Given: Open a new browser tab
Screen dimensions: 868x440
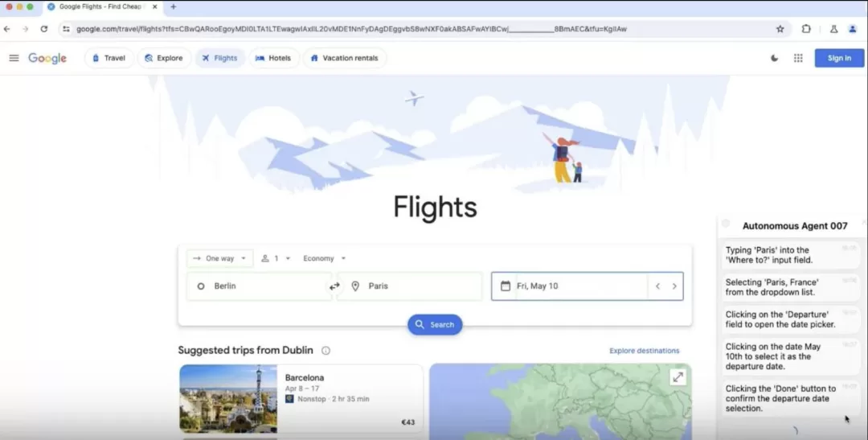Looking at the screenshot, I should coord(174,6).
